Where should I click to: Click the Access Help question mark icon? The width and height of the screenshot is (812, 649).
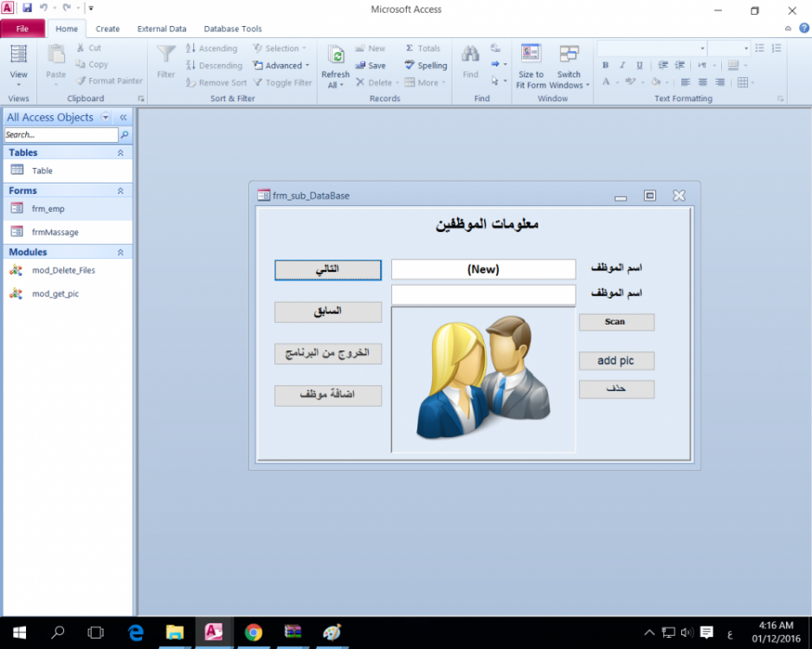pos(803,29)
